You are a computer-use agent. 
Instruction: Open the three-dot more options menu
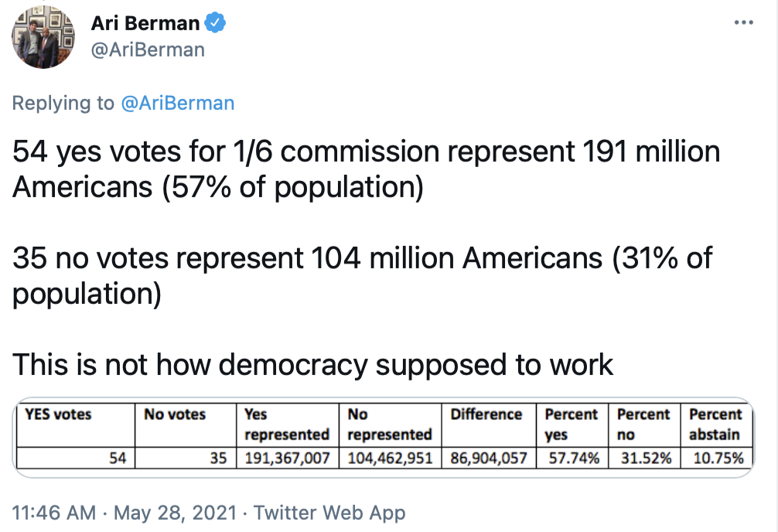click(x=743, y=22)
